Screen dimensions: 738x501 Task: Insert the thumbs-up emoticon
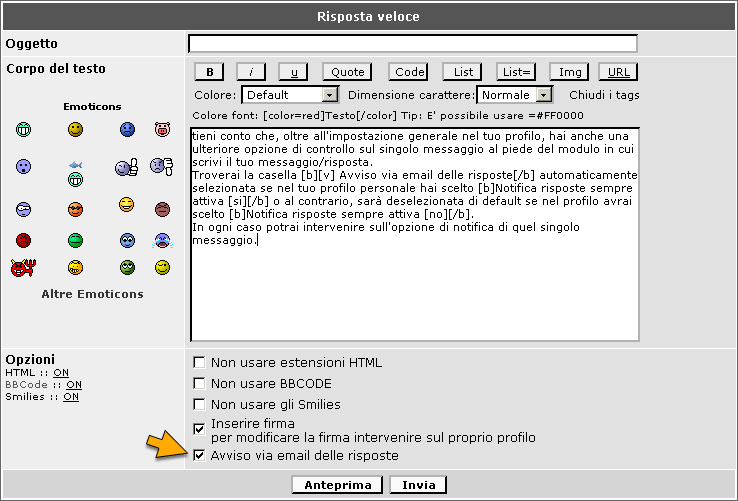[127, 167]
